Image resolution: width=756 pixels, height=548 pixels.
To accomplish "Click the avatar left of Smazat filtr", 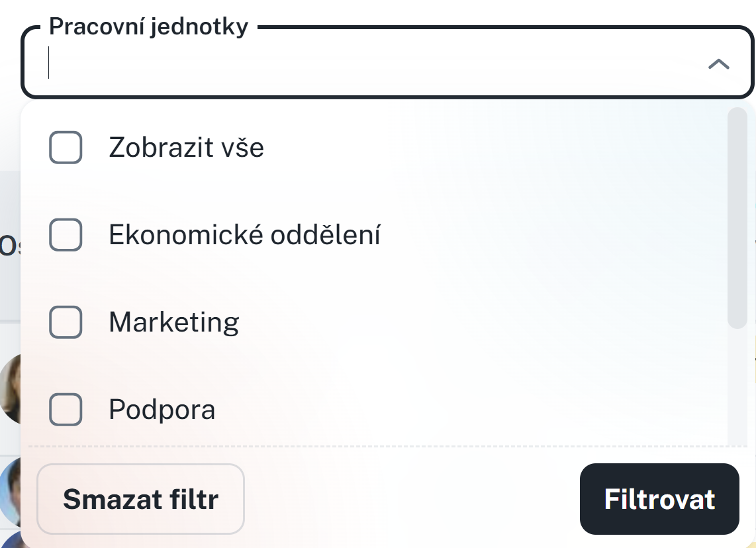I will [x=10, y=493].
